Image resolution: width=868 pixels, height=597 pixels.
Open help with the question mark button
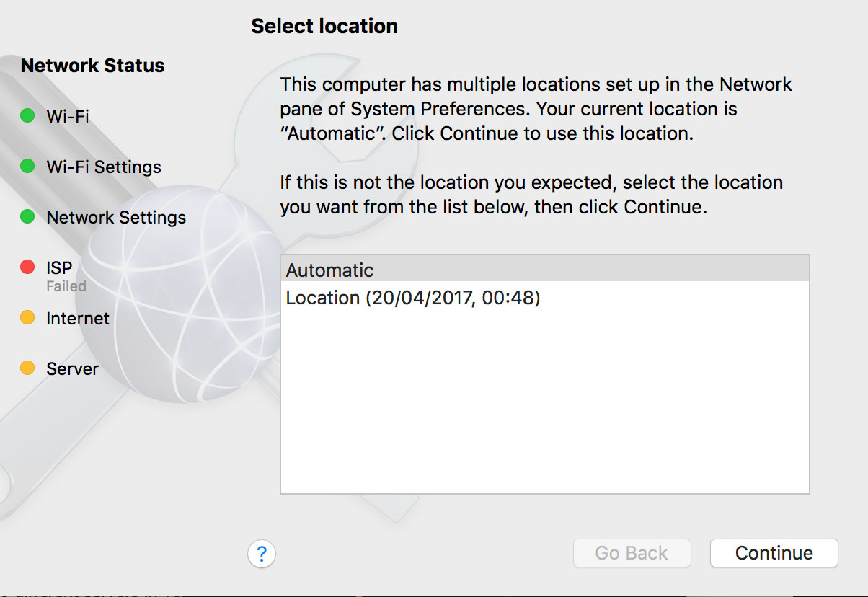pyautogui.click(x=262, y=554)
